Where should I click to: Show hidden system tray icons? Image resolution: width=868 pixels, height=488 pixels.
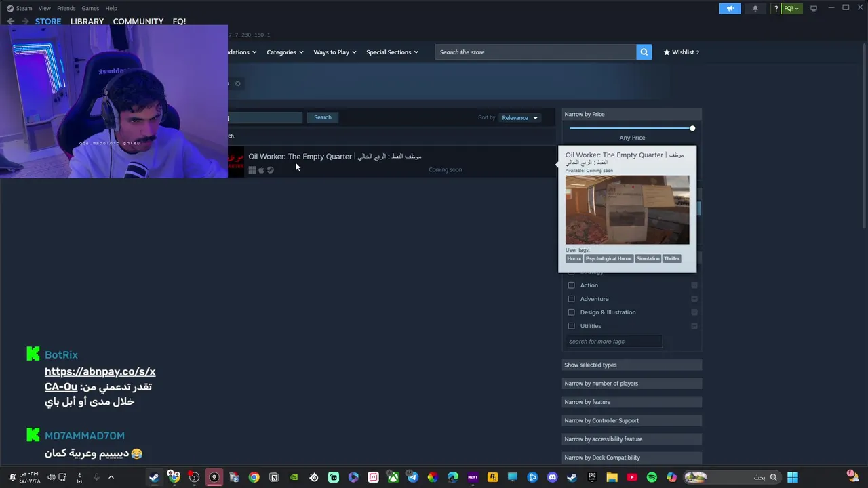[111, 477]
